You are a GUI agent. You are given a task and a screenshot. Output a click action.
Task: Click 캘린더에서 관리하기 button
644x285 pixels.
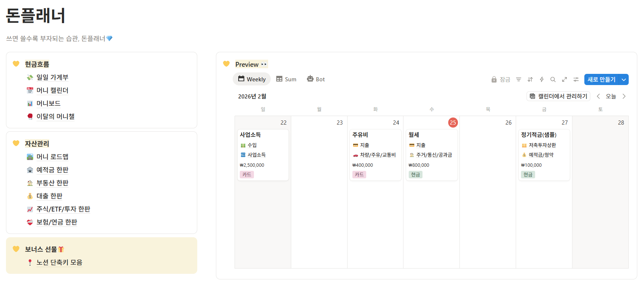click(558, 96)
